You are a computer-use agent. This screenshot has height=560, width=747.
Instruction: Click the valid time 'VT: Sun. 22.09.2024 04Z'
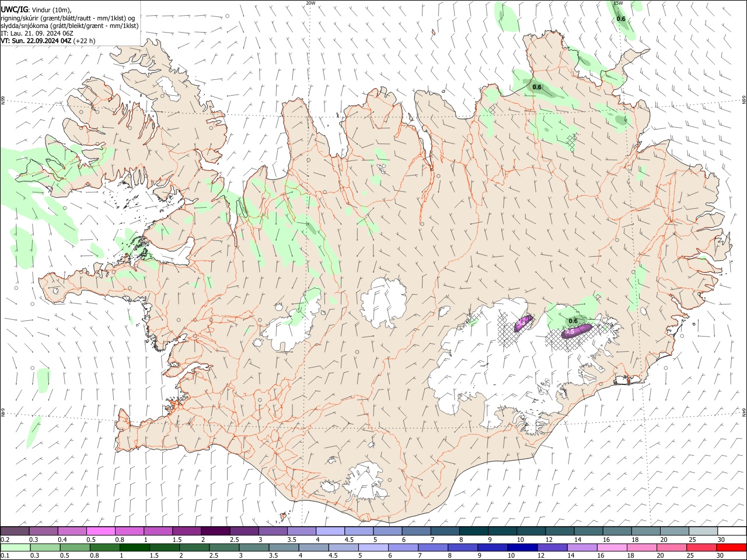pos(36,41)
